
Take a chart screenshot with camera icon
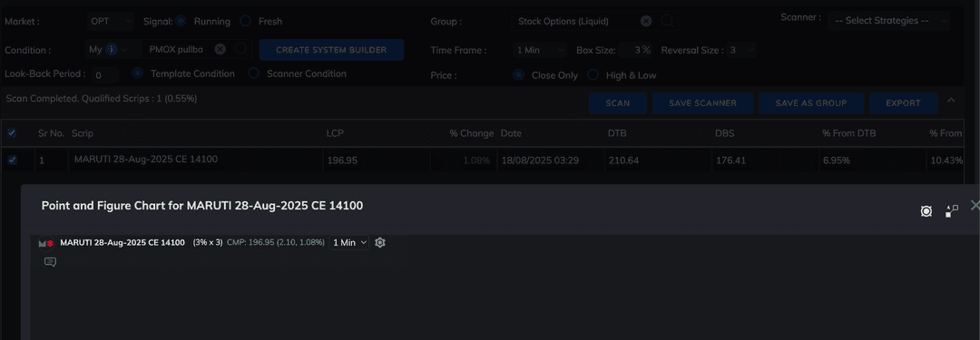926,211
